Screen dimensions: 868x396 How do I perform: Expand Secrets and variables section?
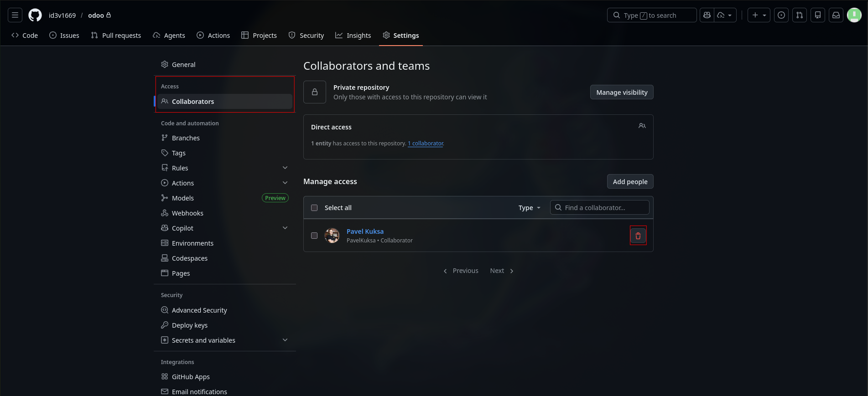coord(285,340)
